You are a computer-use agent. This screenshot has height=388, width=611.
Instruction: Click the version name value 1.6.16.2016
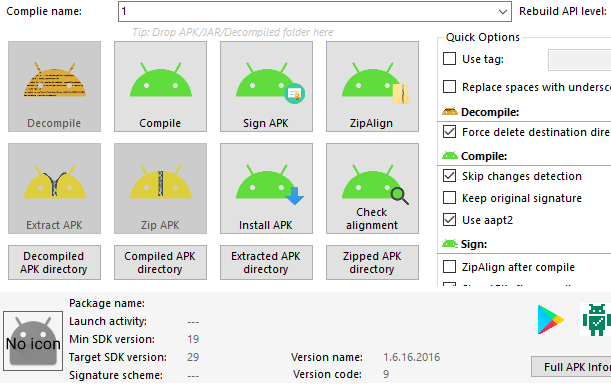[x=411, y=357]
